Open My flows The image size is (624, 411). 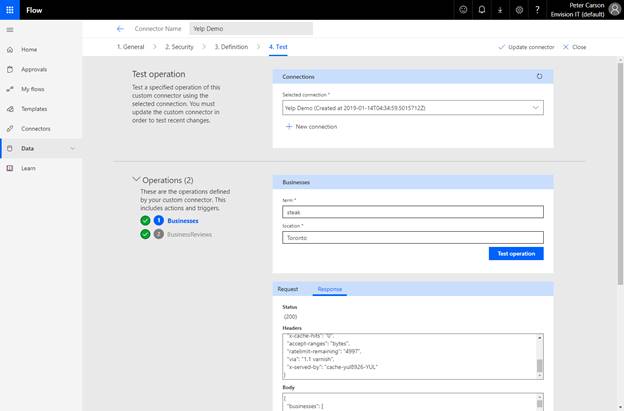click(33, 89)
